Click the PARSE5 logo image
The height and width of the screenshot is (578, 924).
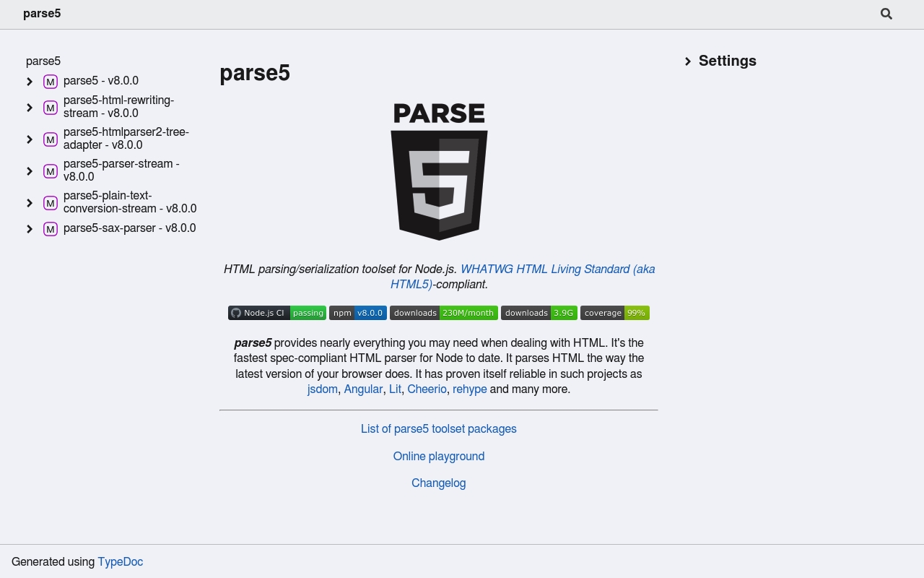(x=439, y=171)
